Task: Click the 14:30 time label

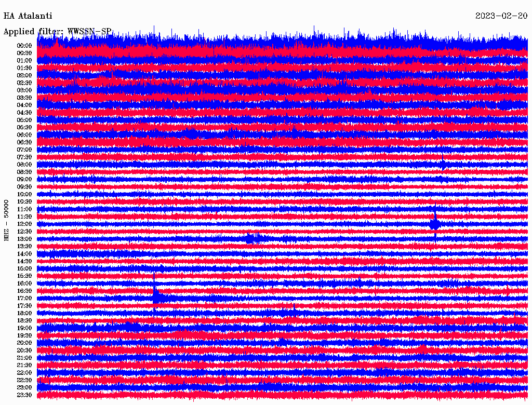Action: 24,261
